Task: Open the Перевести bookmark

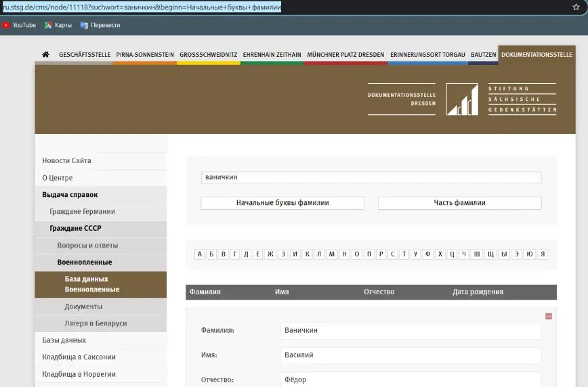Action: pyautogui.click(x=100, y=25)
